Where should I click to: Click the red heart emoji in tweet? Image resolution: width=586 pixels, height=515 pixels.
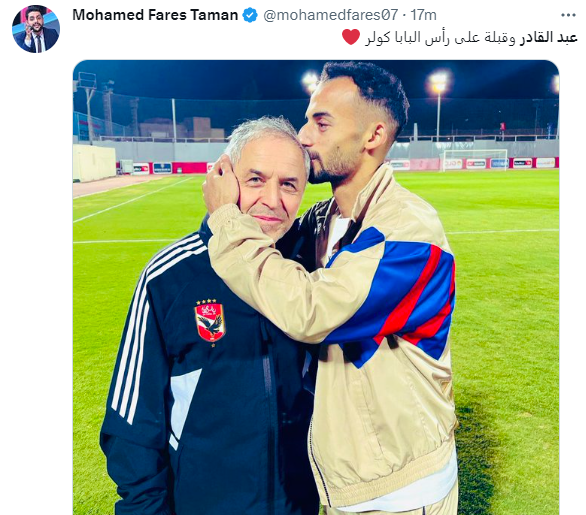351,37
